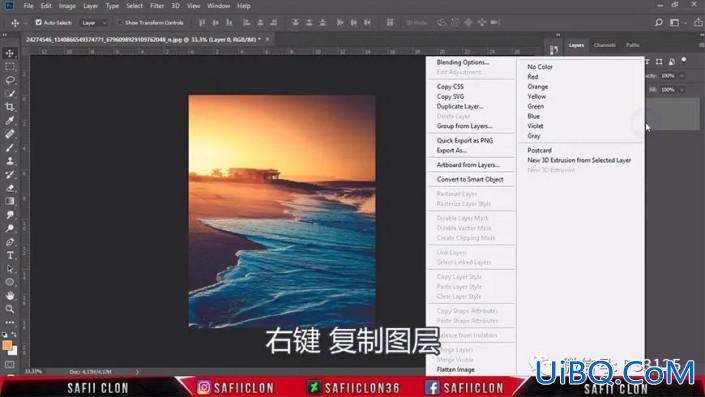Pick the Red layer color label

pos(533,77)
